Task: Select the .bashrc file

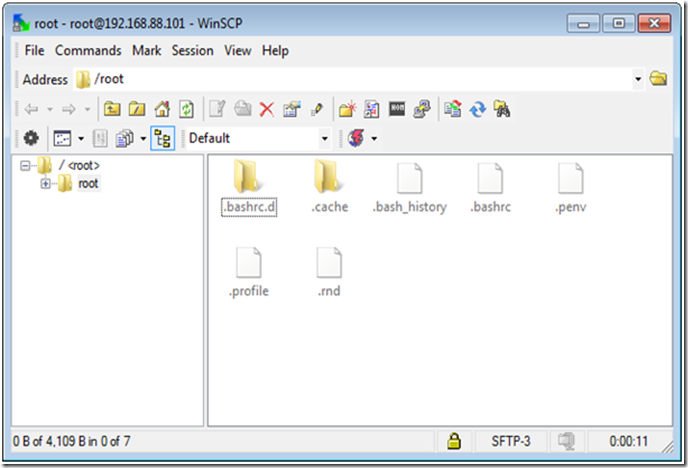Action: [490, 189]
